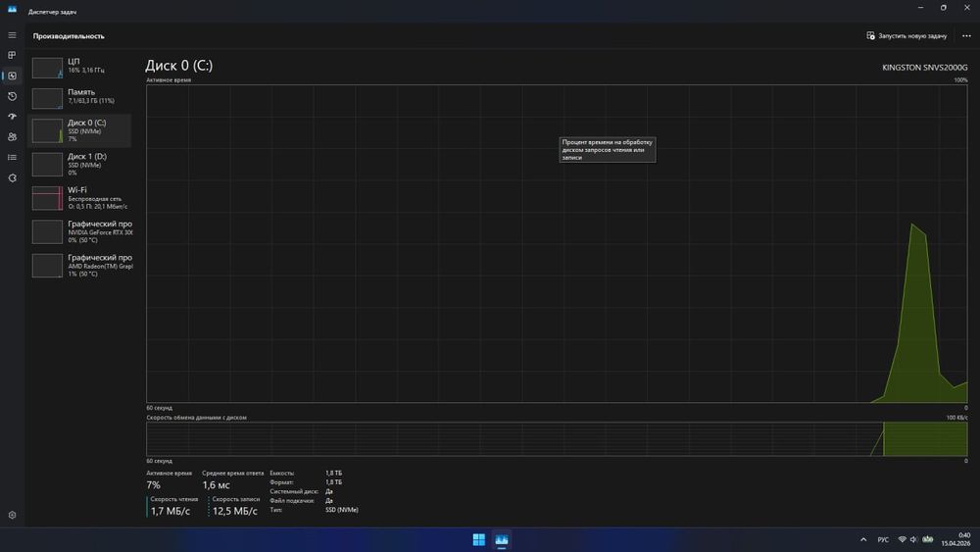Select the Wi-Fi performance item
This screenshot has height=552, width=980.
80,198
